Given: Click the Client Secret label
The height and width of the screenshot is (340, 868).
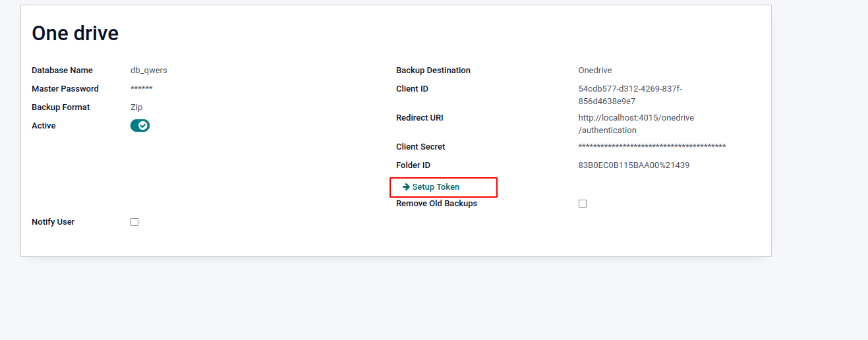Looking at the screenshot, I should 420,147.
